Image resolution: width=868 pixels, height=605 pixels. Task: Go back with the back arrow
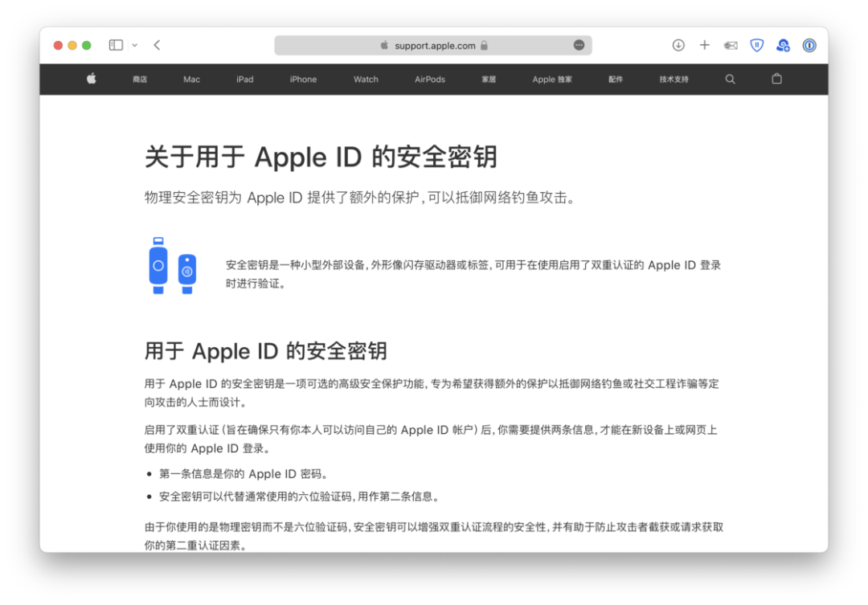pos(157,45)
